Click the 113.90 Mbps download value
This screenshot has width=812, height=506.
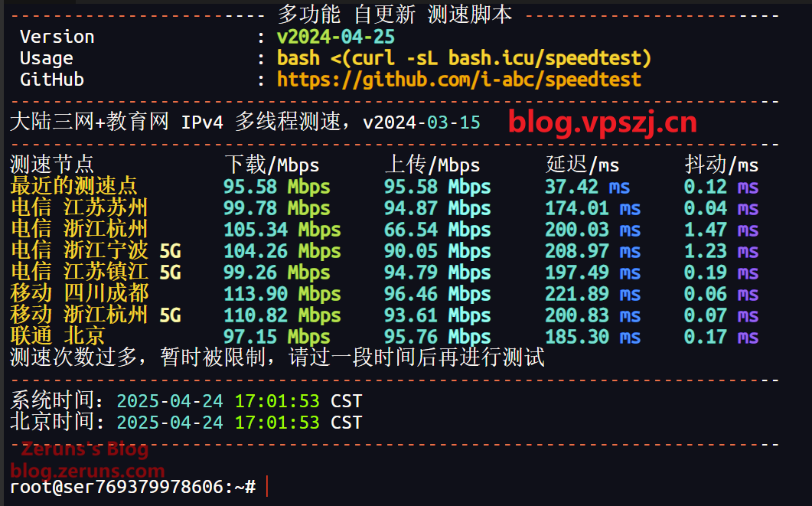click(x=276, y=293)
